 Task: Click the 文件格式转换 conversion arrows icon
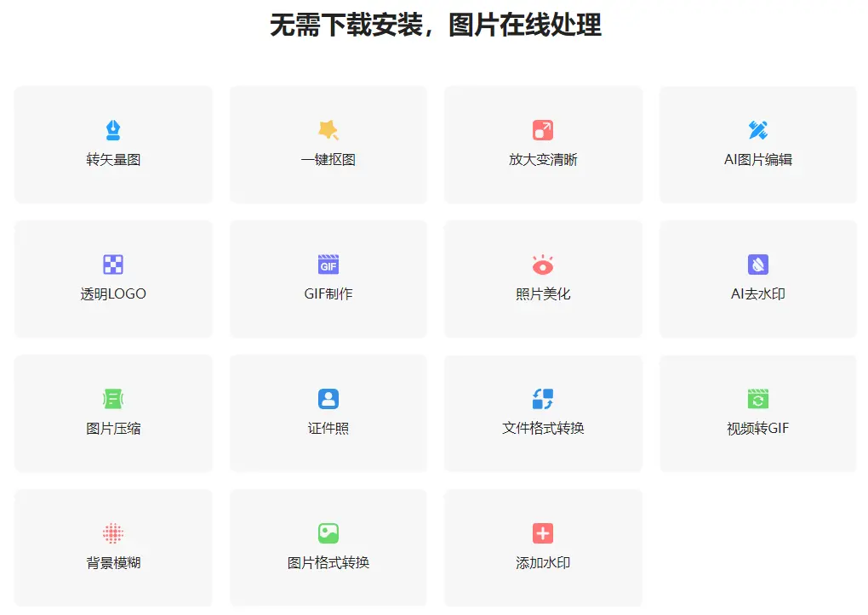[x=543, y=398]
